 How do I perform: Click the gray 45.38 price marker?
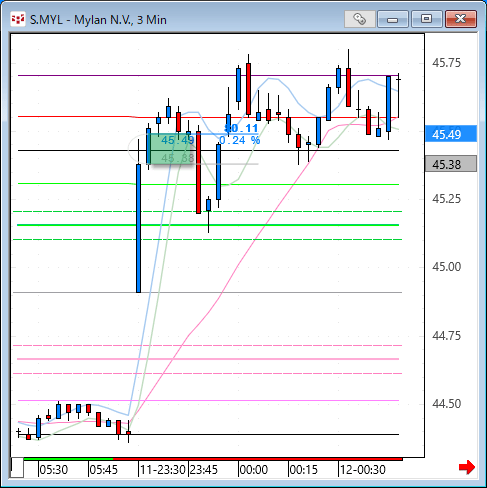(x=451, y=164)
